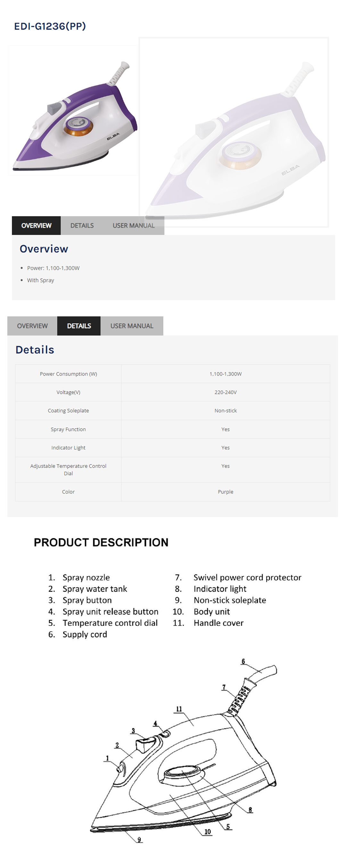346x868 pixels.
Task: Click the Adjustable Temperature Control Dial label
Action: (68, 469)
